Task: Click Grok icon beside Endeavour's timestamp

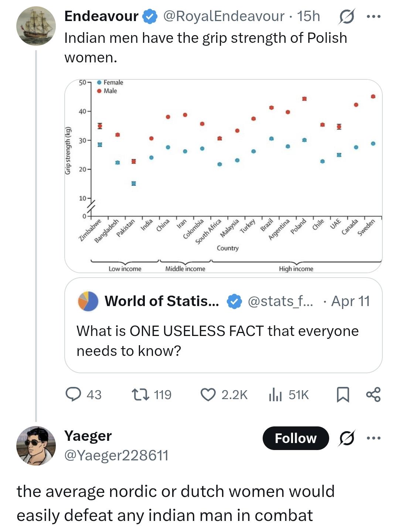Action: (347, 17)
